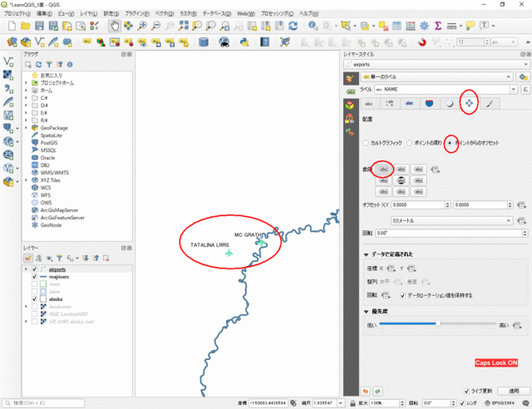This screenshot has width=532, height=409.
Task: Select the Pan Map hand tool
Action: tap(115, 27)
